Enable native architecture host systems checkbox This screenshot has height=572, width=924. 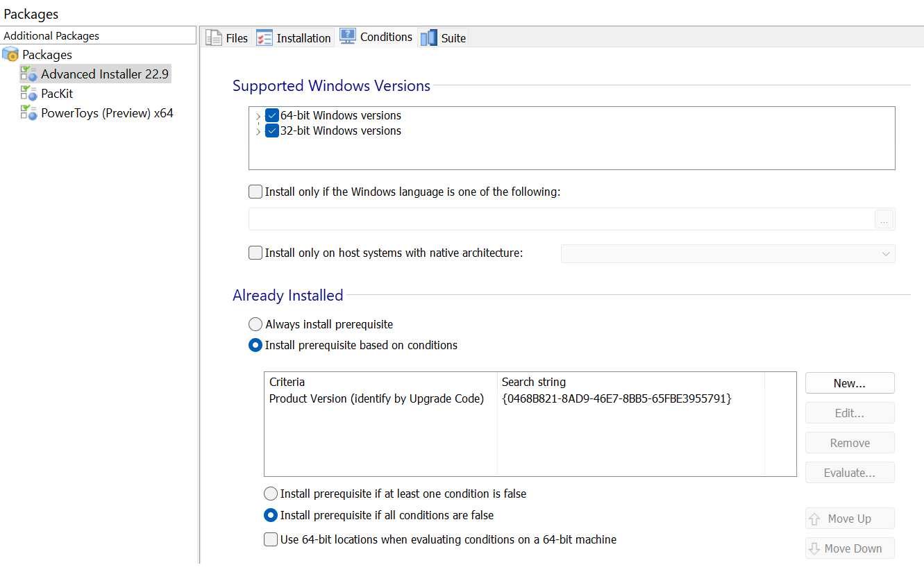(x=255, y=253)
